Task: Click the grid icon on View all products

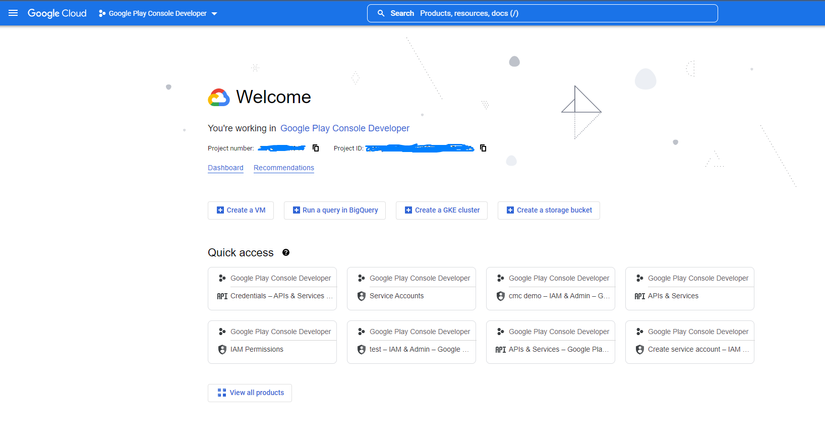Action: (222, 393)
